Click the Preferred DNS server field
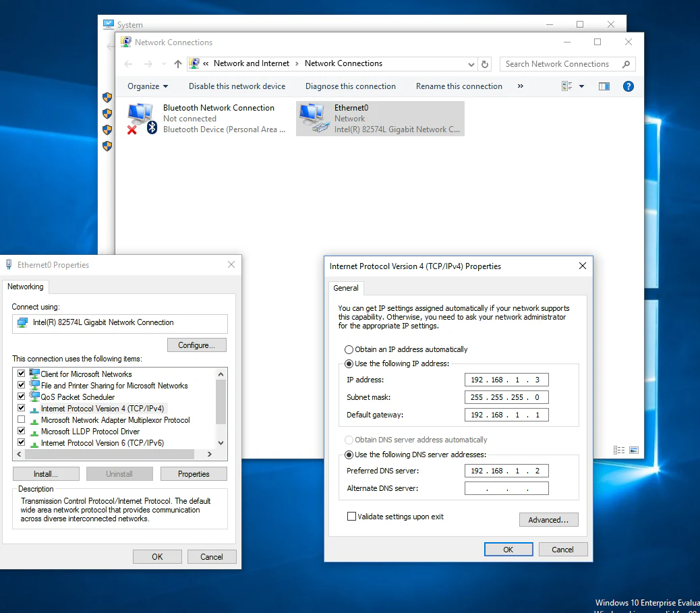Screen dimensions: 700x613 (506, 471)
